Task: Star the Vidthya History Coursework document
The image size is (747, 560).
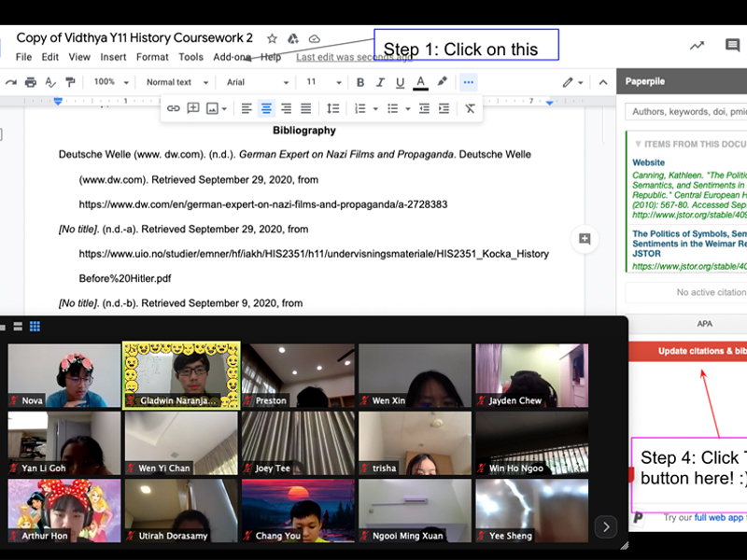Action: click(272, 38)
